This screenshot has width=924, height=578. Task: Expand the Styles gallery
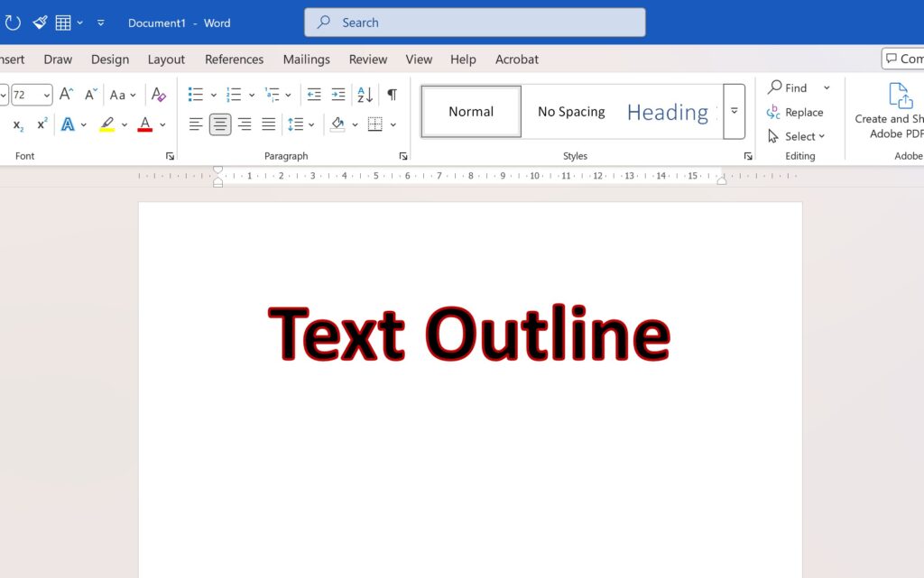(735, 111)
